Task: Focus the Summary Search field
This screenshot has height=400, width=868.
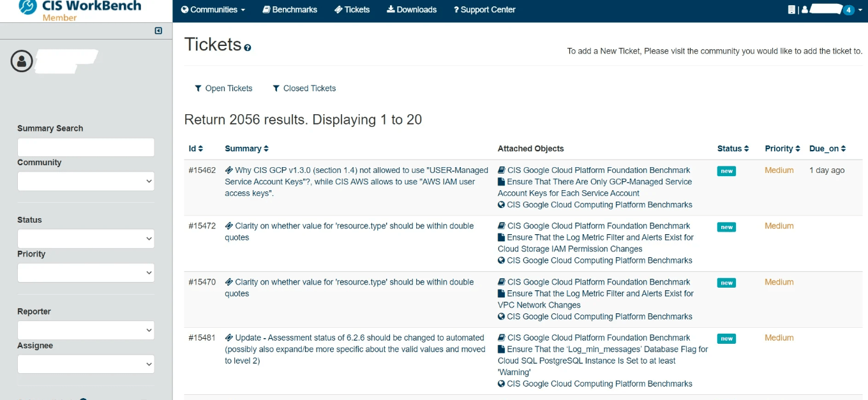Action: pyautogui.click(x=86, y=147)
